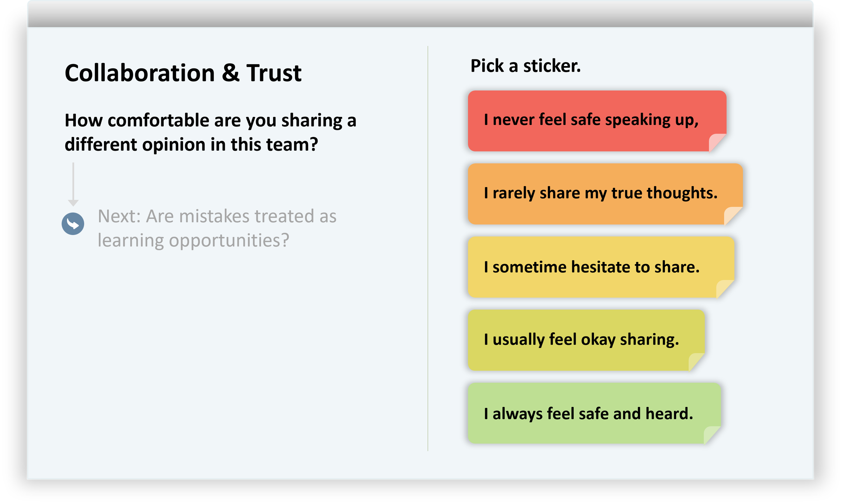Click the 'Collaboration & Trust' heading
Viewport: 843px width, 504px height.
183,73
